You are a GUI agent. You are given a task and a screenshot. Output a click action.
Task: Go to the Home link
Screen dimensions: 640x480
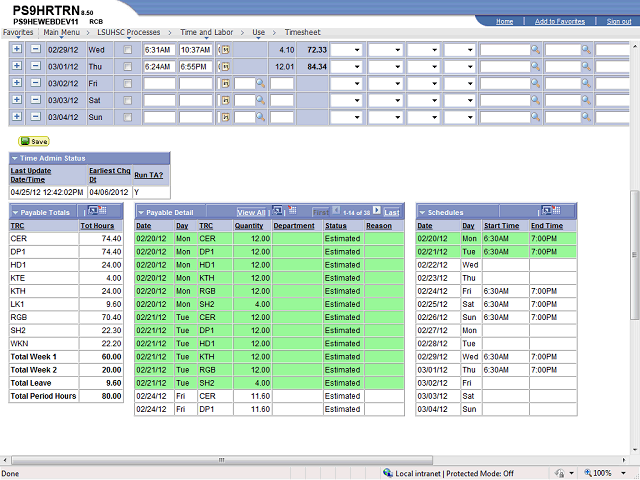504,22
